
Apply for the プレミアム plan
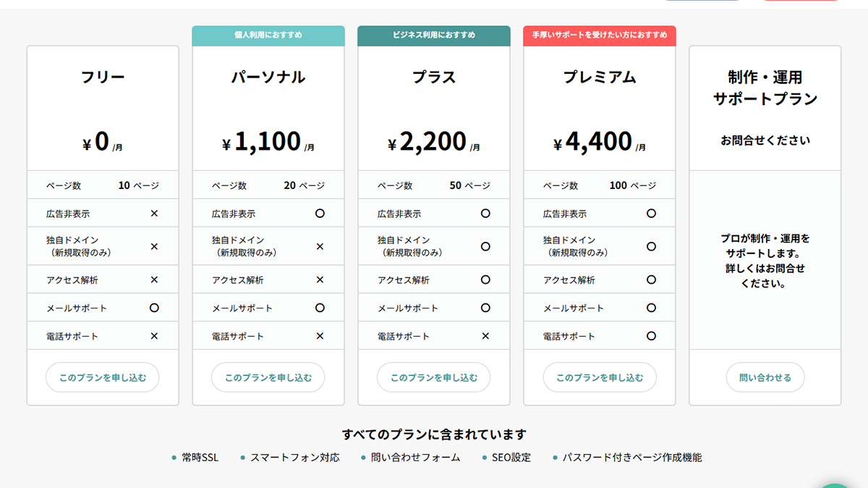pos(599,376)
